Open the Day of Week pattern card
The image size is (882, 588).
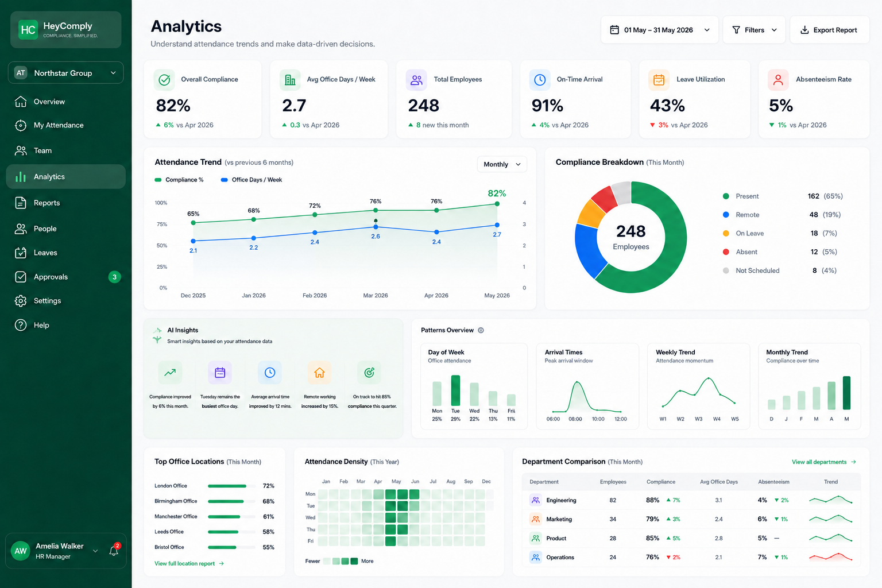(474, 386)
